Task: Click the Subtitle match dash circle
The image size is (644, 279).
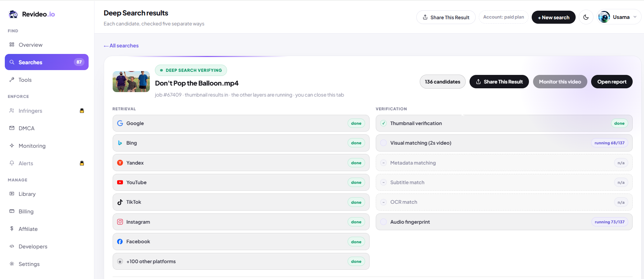Action: coord(384,182)
